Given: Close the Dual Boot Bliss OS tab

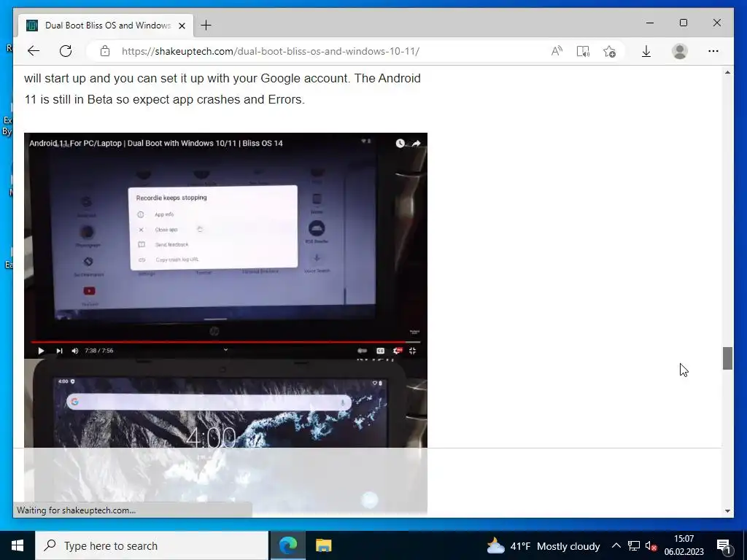Looking at the screenshot, I should (182, 26).
